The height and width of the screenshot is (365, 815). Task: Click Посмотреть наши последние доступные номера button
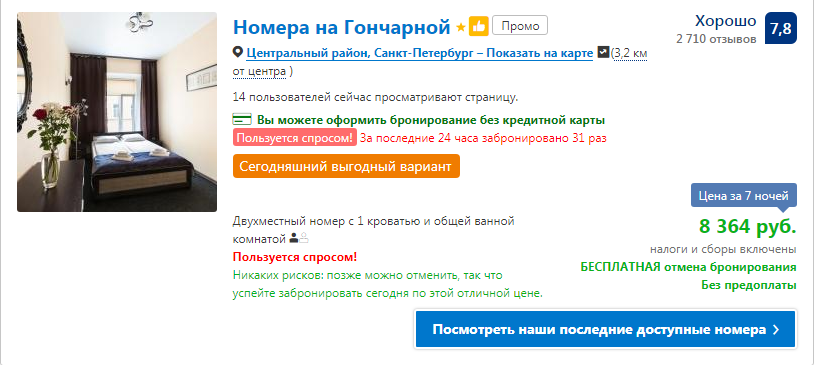coord(605,329)
